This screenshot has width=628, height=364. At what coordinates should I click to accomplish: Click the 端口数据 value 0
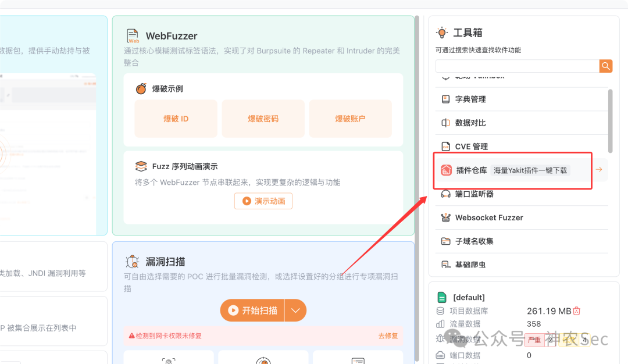click(529, 355)
